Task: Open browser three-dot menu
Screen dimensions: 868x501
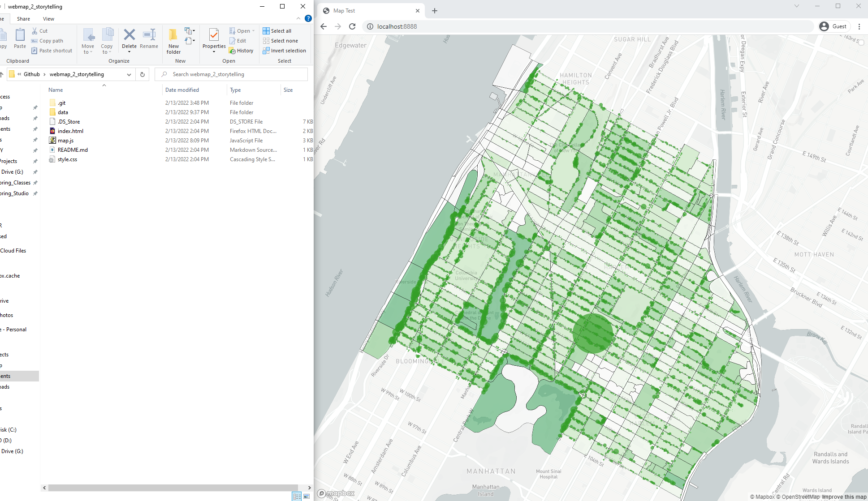Action: pyautogui.click(x=859, y=26)
